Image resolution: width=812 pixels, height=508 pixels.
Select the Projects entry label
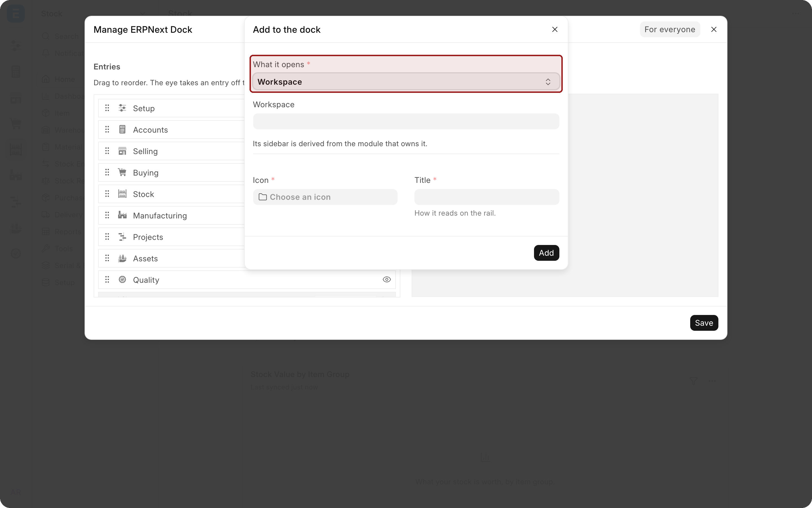pos(148,237)
